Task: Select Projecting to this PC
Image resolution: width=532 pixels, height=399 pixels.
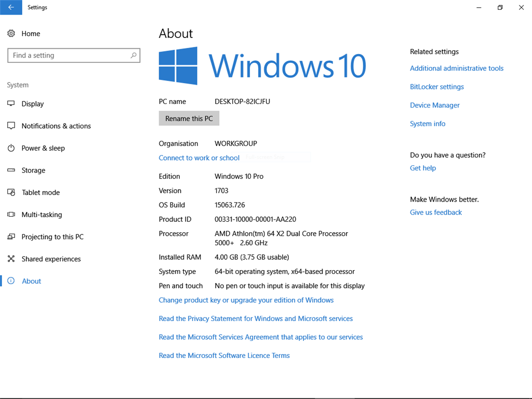Action: click(x=52, y=237)
